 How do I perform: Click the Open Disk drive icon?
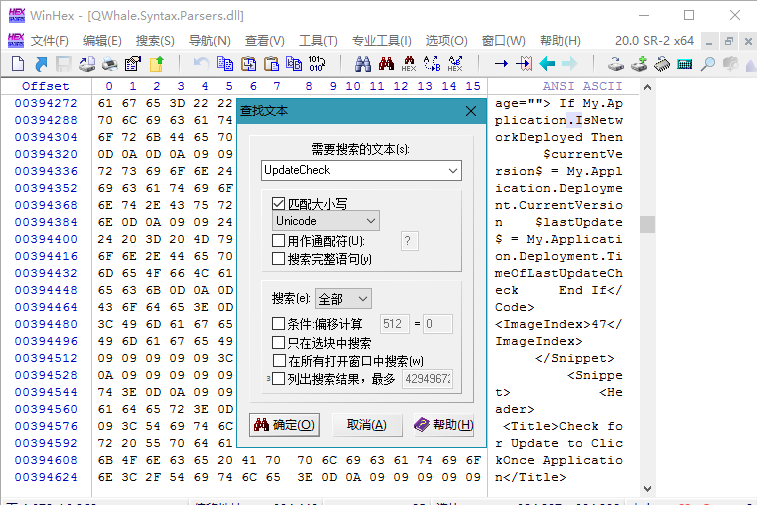[x=616, y=63]
